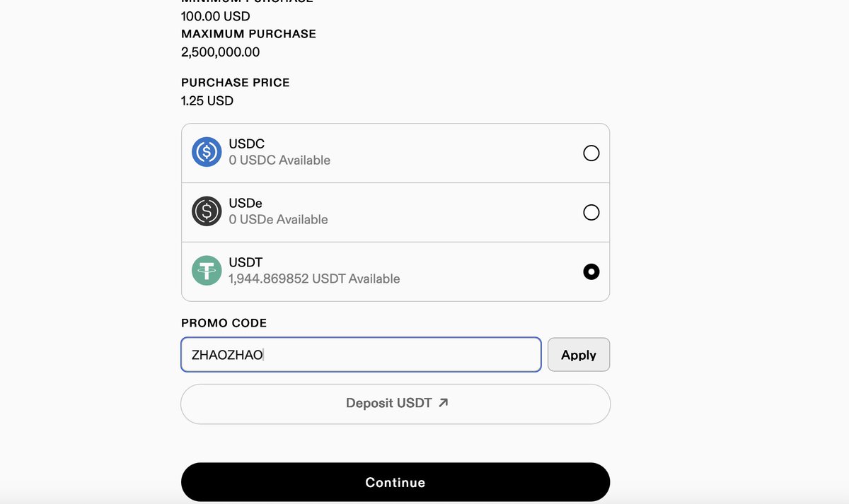This screenshot has width=849, height=504.
Task: Click the USDT currency name label
Action: [246, 262]
